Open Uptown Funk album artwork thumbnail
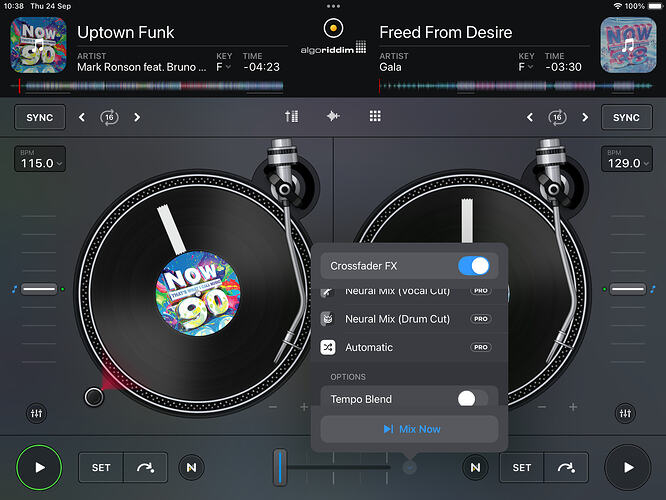This screenshot has height=500, width=666. coord(38,45)
